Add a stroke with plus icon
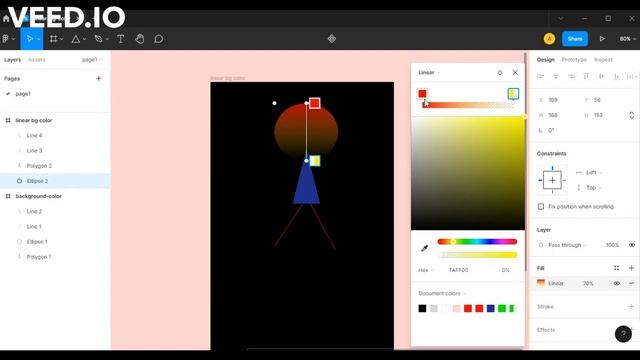Image resolution: width=640 pixels, height=360 pixels. click(x=631, y=307)
